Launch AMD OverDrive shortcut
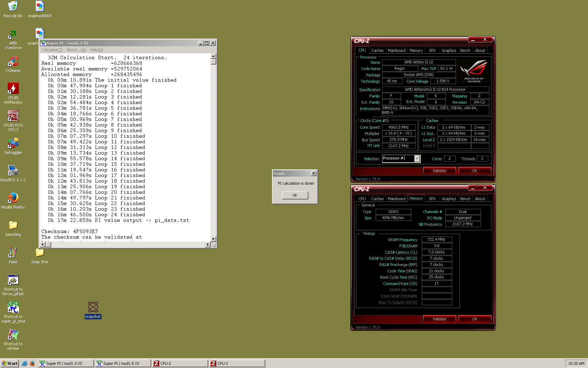Screen dimensions: 588x368 point(13,40)
